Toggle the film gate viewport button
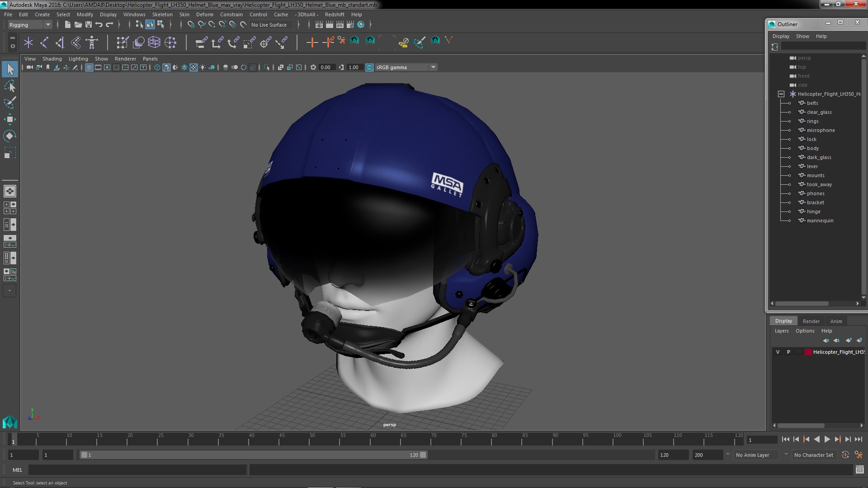The height and width of the screenshot is (488, 868). tap(98, 67)
